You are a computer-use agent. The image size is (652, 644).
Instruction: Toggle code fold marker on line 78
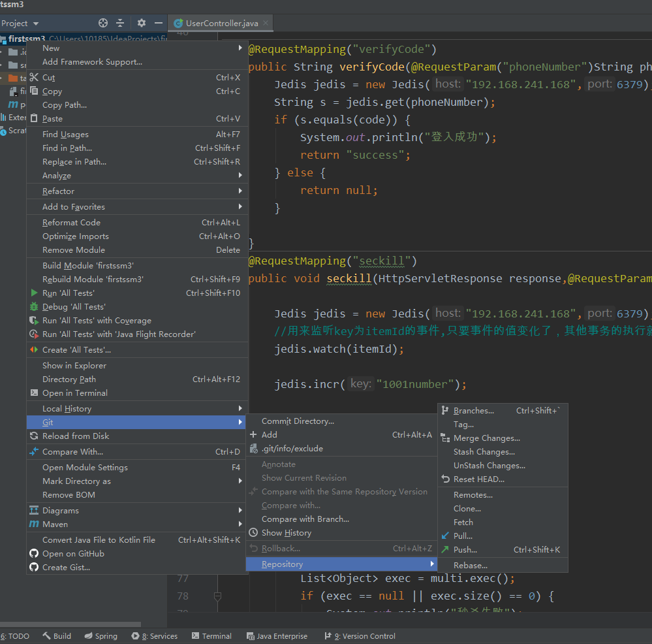click(x=217, y=596)
